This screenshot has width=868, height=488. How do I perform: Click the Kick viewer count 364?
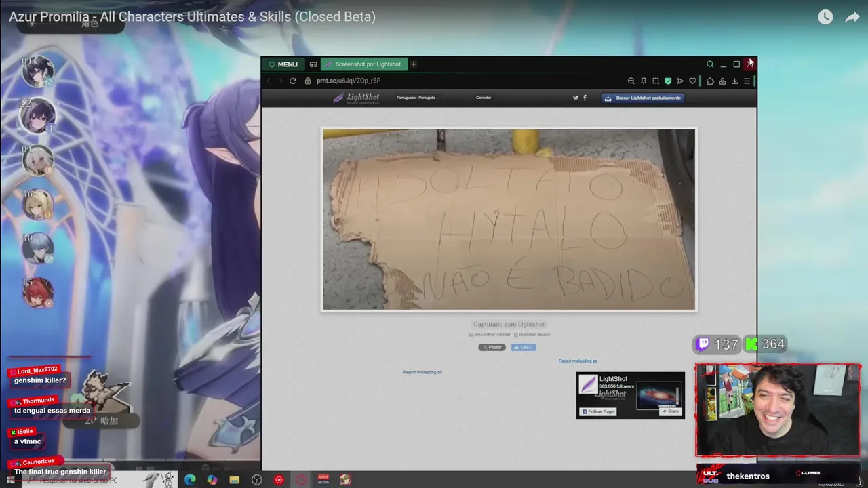click(766, 344)
